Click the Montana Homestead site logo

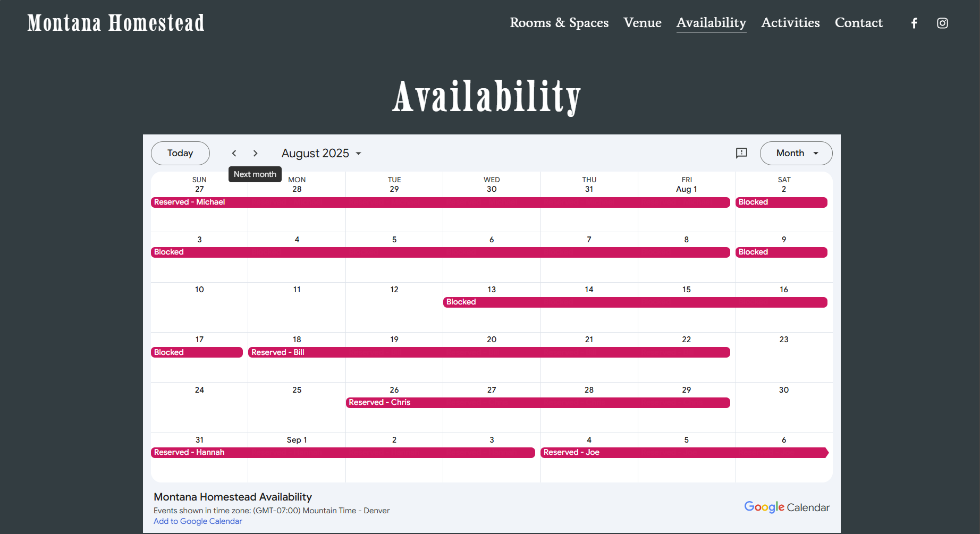pos(115,22)
